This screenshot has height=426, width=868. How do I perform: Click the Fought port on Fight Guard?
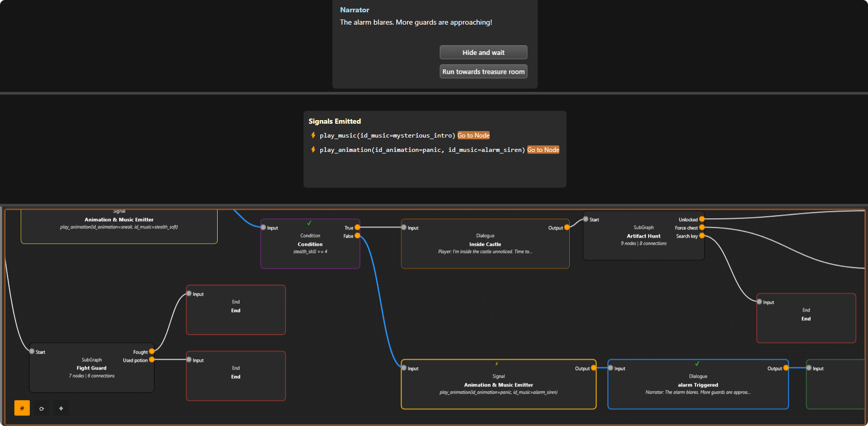152,352
